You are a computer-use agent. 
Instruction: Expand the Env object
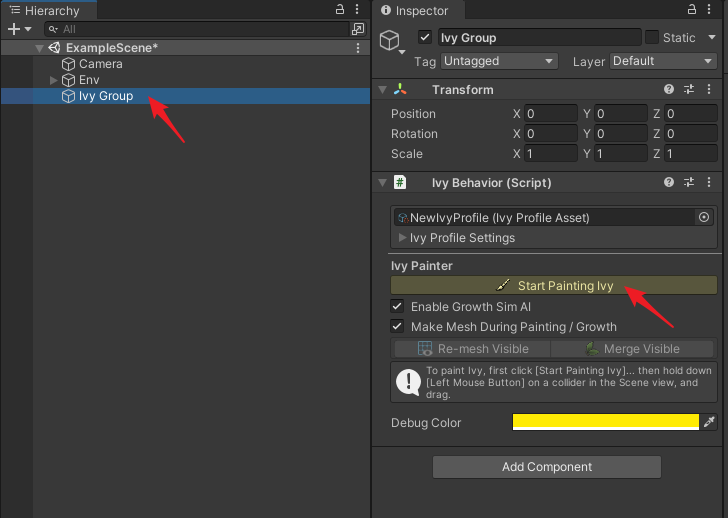(53, 80)
